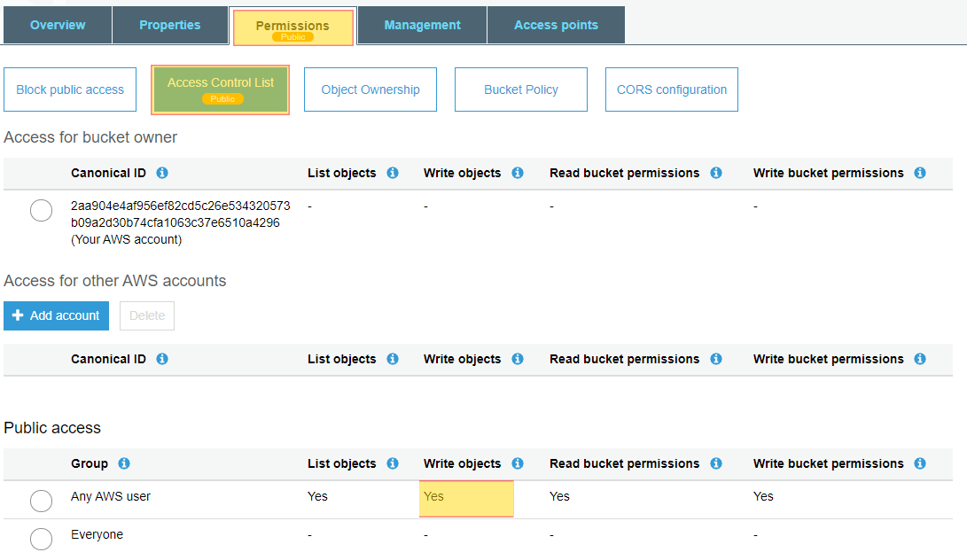Click info icon next to Group header

[124, 463]
